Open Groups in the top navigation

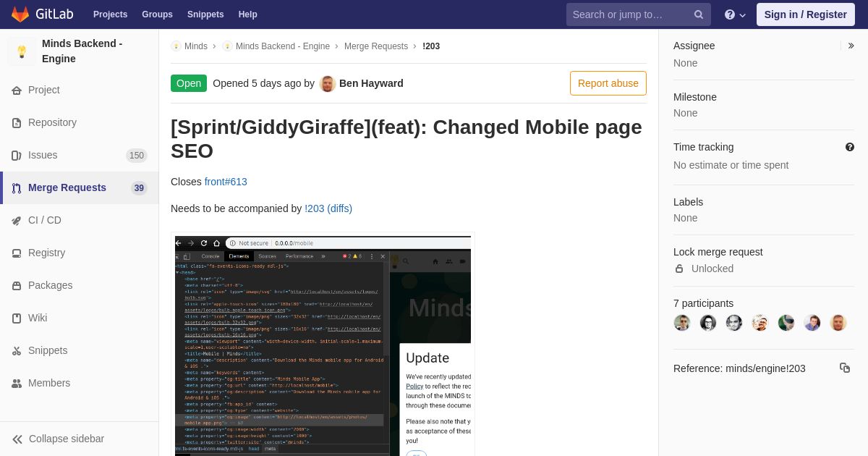(x=157, y=14)
